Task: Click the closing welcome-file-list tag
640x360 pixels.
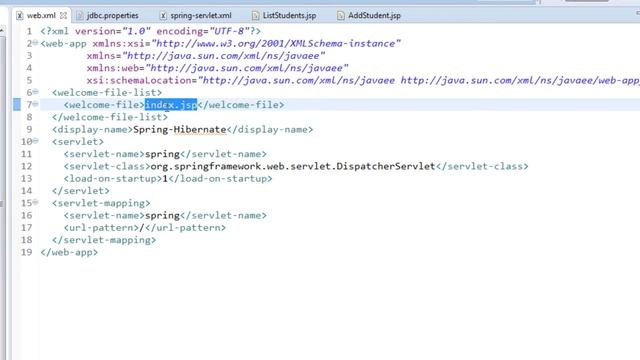Action: (110, 117)
